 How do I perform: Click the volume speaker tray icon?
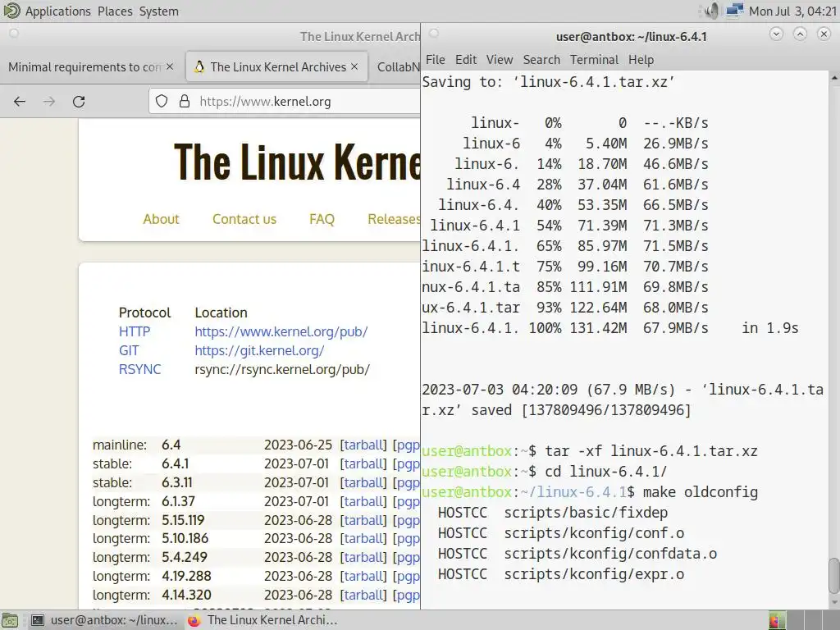pyautogui.click(x=711, y=11)
